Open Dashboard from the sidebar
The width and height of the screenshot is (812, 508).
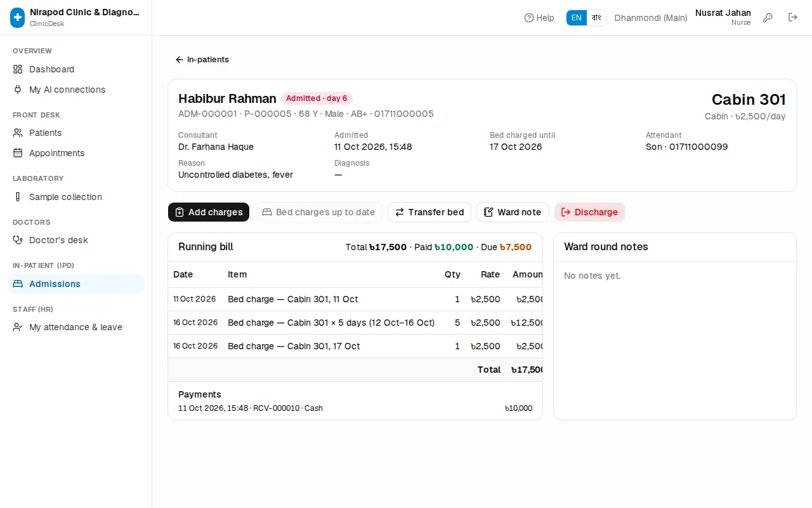coord(76,69)
